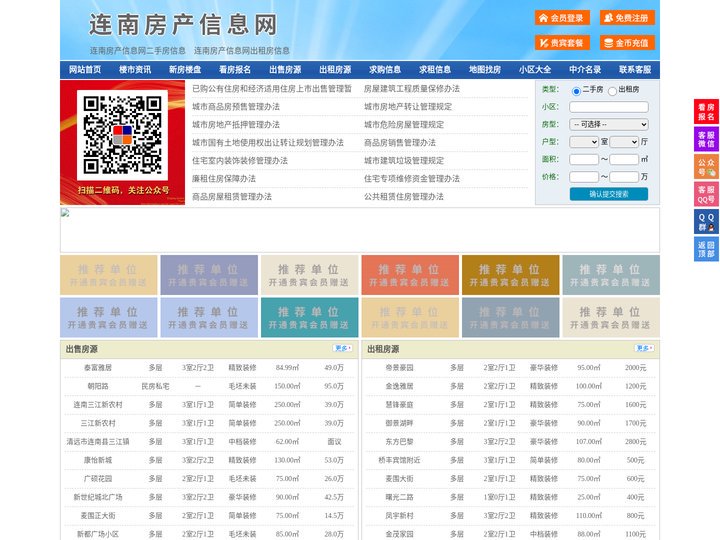
Task: Click the minimum 面积 input field
Action: click(584, 159)
